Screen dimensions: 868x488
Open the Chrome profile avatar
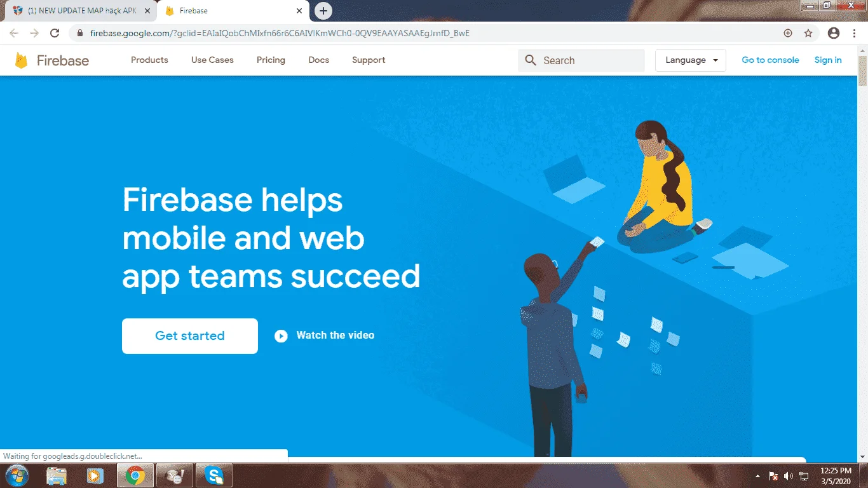point(834,33)
